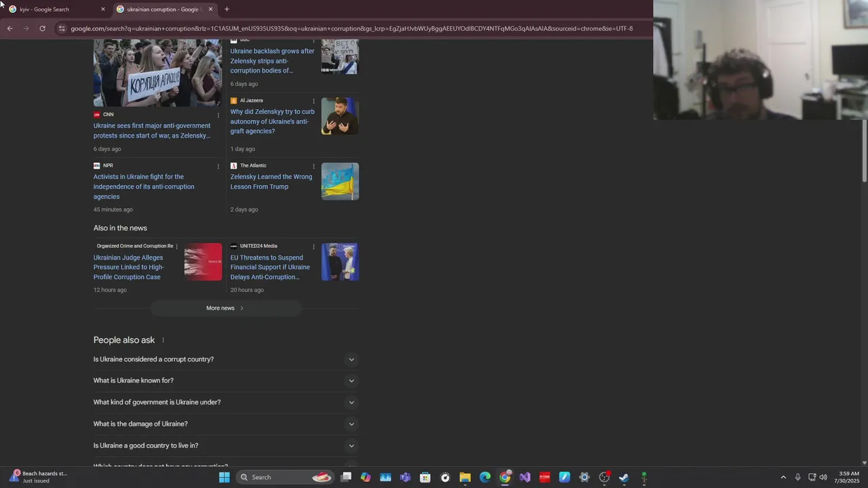Open options for The Atlantic card
Image resolution: width=868 pixels, height=488 pixels.
click(313, 166)
